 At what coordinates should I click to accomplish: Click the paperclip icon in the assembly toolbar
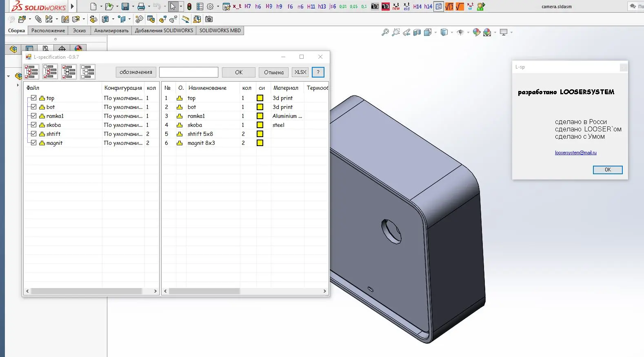click(38, 19)
